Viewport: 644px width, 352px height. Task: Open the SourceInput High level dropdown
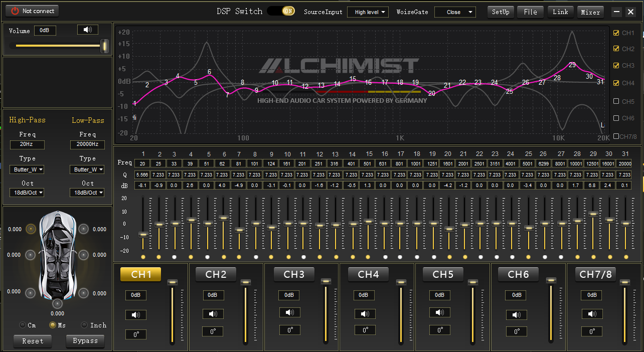tap(368, 12)
